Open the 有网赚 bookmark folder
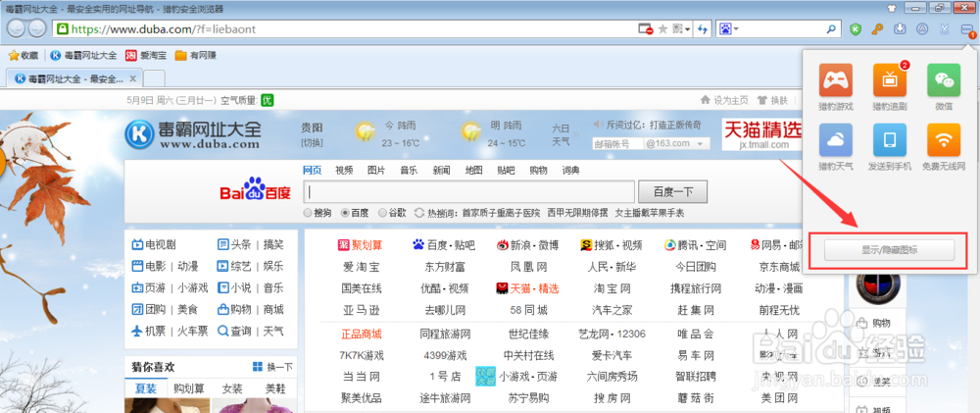Screen dimensions: 980x413 coord(196,55)
